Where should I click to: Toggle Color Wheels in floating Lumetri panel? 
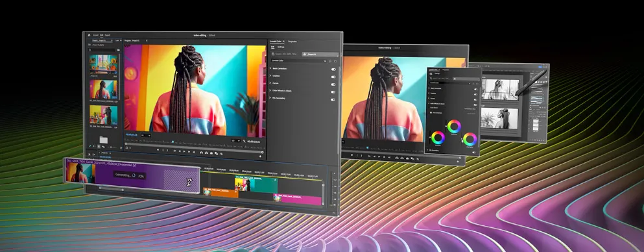pyautogui.click(x=475, y=105)
